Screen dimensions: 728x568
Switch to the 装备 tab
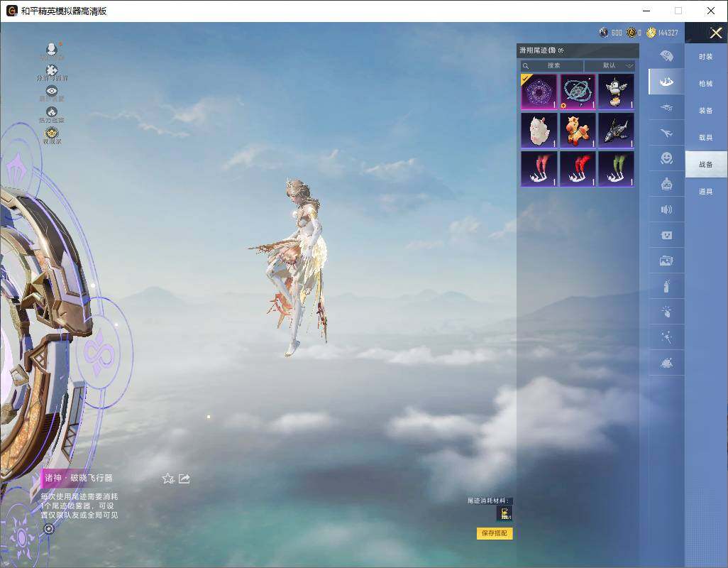[x=706, y=111]
